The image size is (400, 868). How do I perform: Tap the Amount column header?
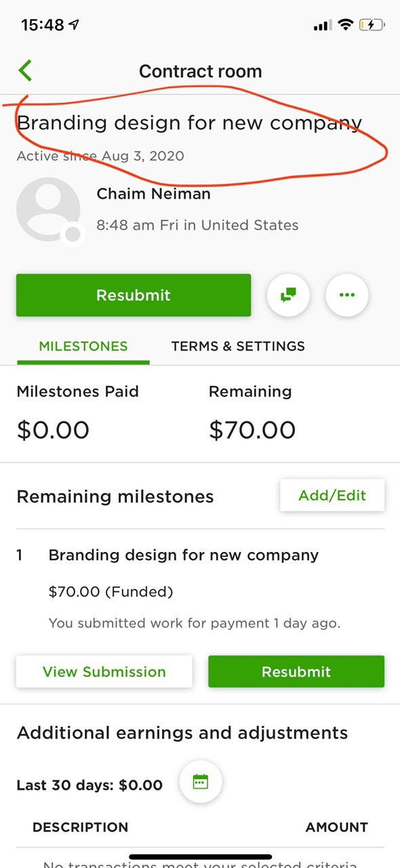(337, 827)
